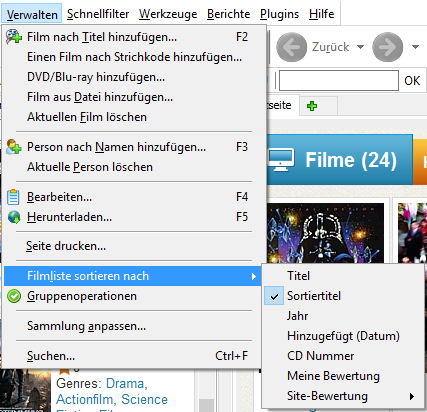The image size is (427, 412).
Task: Open the Plugins menu
Action: point(279,14)
